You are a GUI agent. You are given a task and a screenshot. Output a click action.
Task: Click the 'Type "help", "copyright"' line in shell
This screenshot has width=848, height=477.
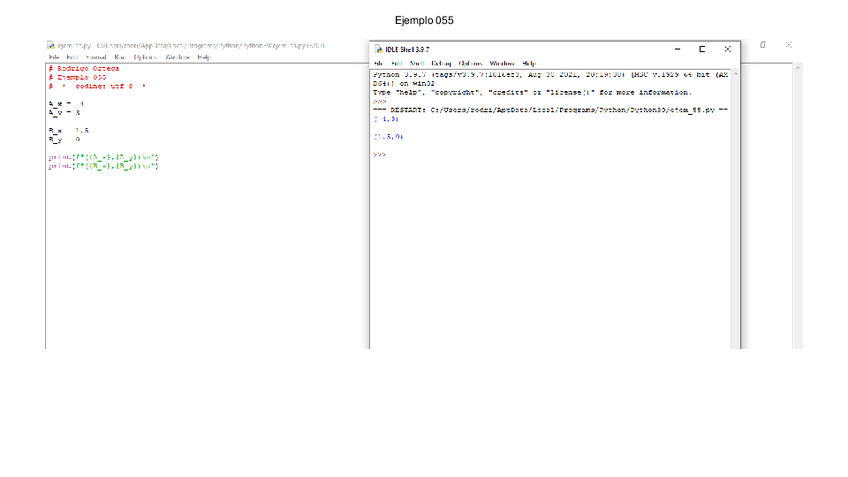click(x=532, y=92)
